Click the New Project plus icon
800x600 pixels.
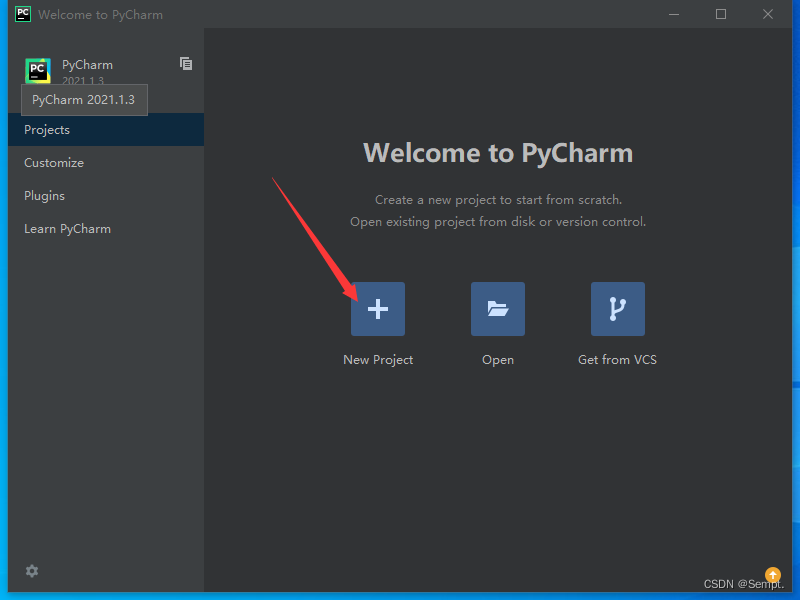tap(378, 309)
